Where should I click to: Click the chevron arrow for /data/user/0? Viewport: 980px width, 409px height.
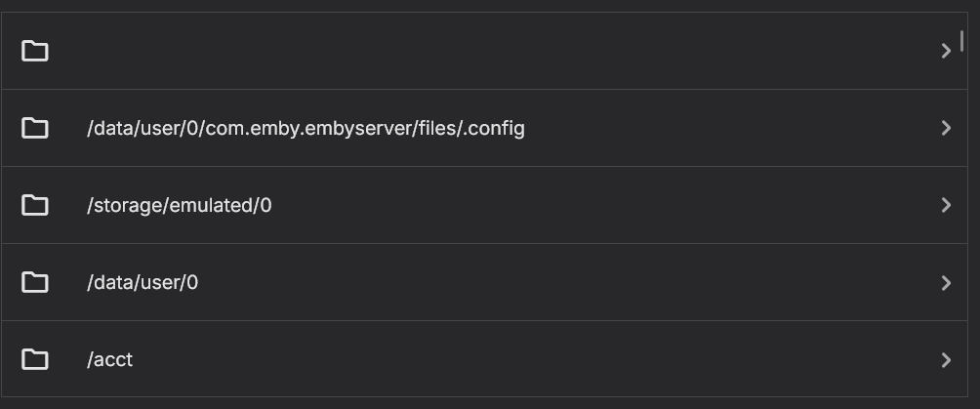point(945,282)
